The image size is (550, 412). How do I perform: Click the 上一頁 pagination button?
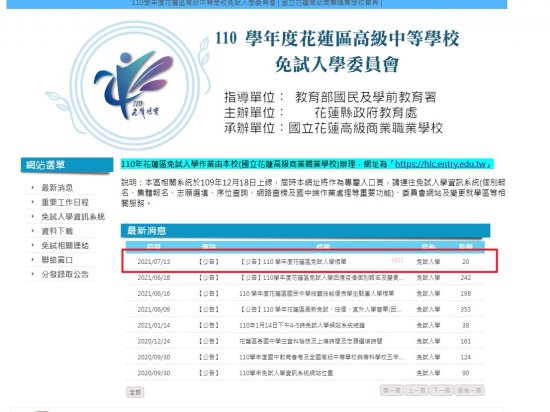tap(417, 390)
